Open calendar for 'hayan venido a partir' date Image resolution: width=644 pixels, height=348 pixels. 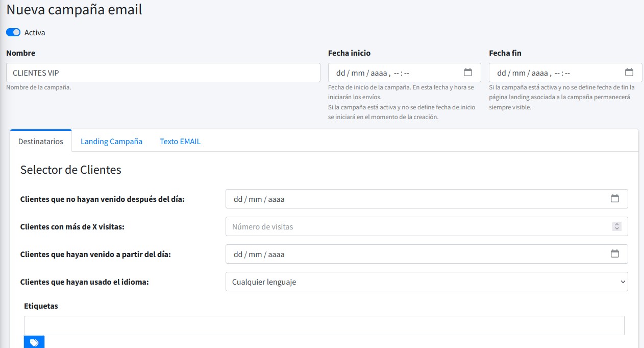point(614,253)
